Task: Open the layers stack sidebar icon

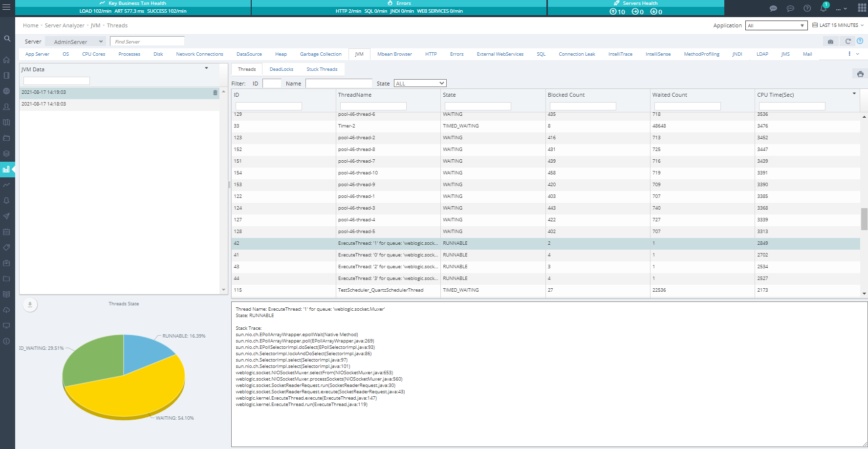Action: pos(6,153)
